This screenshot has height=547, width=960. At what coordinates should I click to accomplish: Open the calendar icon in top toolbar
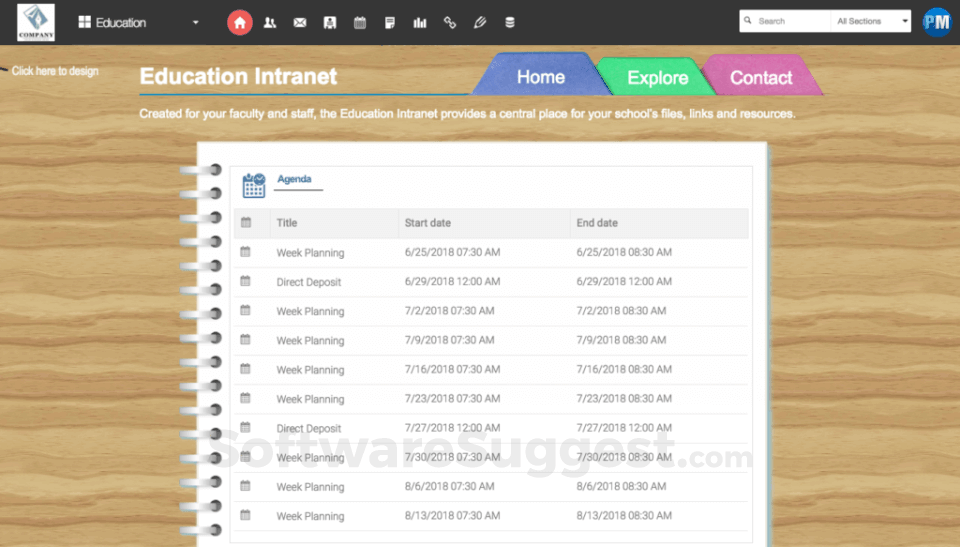pos(360,23)
